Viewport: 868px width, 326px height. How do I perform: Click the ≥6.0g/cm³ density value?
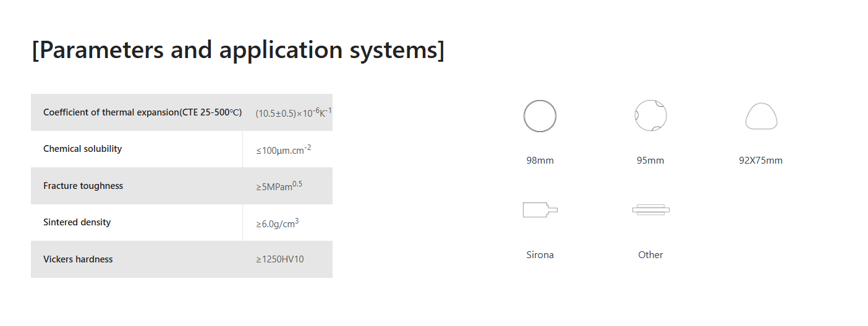click(x=278, y=224)
